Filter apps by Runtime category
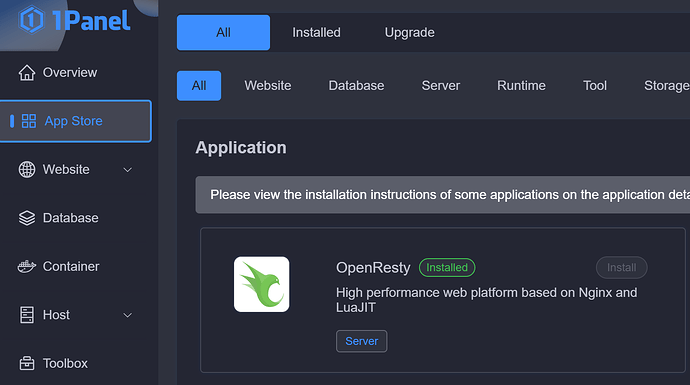The width and height of the screenshot is (690, 385). point(521,85)
